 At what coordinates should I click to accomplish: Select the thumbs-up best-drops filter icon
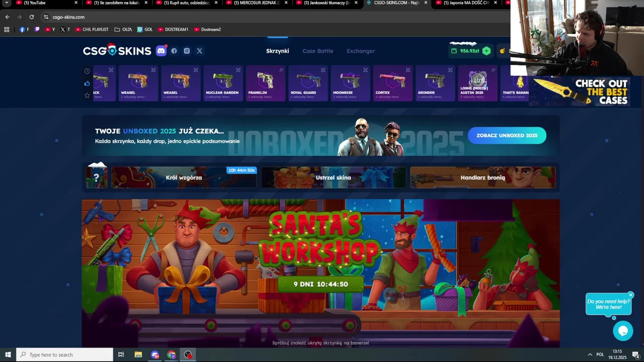[x=87, y=83]
